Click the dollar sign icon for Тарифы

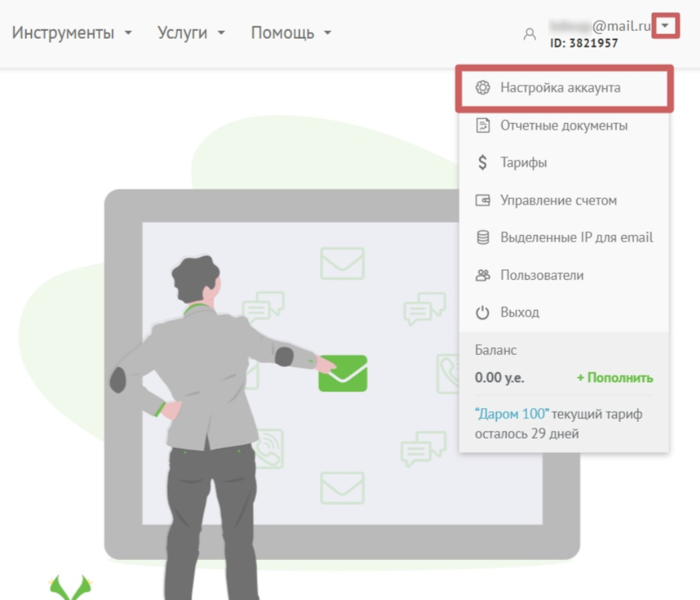483,163
